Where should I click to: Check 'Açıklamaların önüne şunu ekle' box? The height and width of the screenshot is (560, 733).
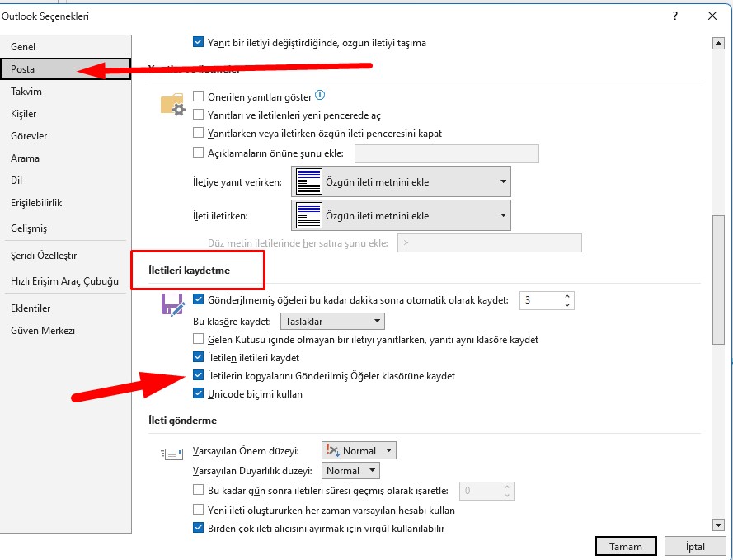point(198,153)
